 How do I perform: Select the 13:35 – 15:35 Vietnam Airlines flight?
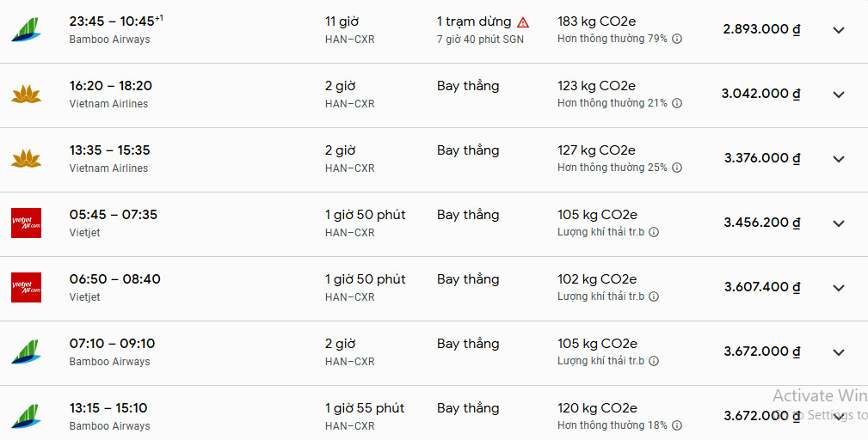pos(109,150)
